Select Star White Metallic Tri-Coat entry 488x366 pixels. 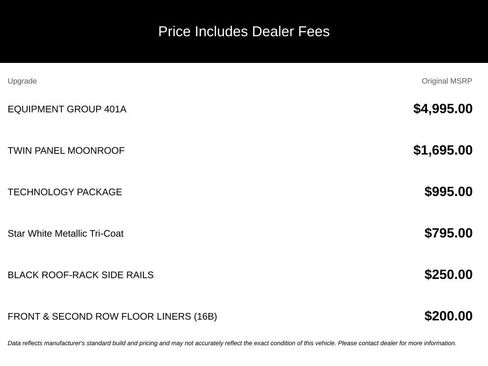click(x=66, y=233)
